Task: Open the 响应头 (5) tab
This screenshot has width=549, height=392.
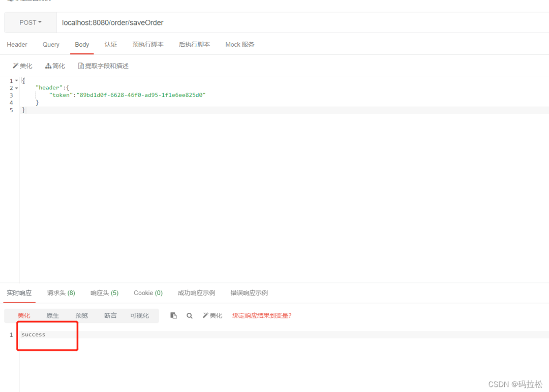Action: pos(104,292)
